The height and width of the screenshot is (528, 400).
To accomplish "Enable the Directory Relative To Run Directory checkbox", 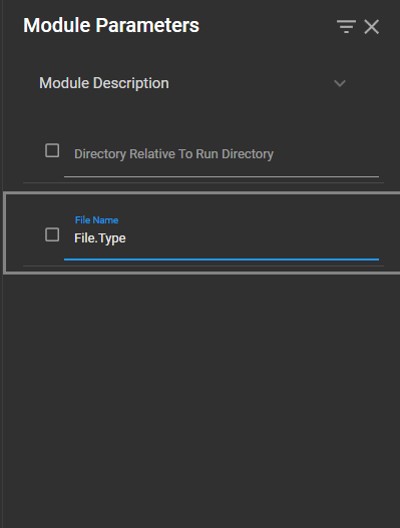I will click(52, 151).
